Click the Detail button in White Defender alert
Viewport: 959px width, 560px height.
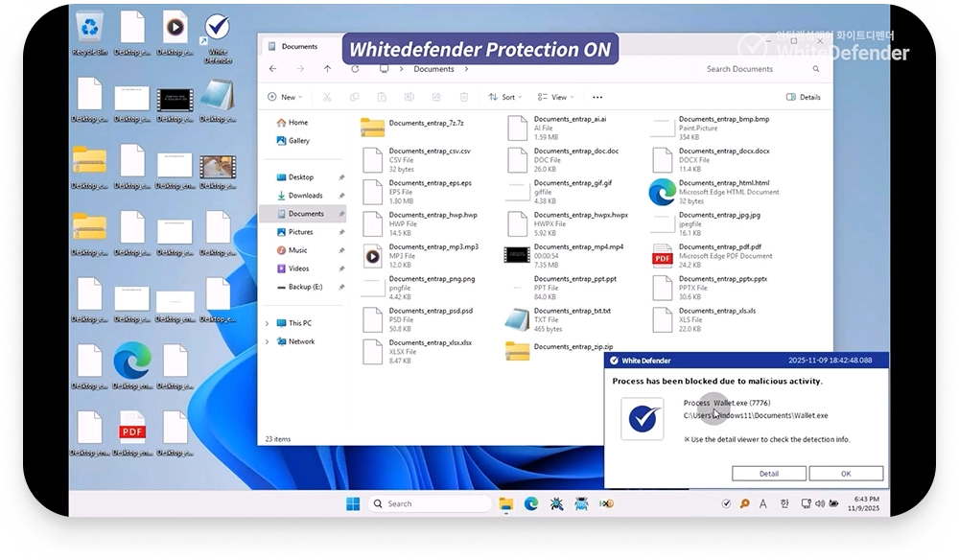point(768,474)
